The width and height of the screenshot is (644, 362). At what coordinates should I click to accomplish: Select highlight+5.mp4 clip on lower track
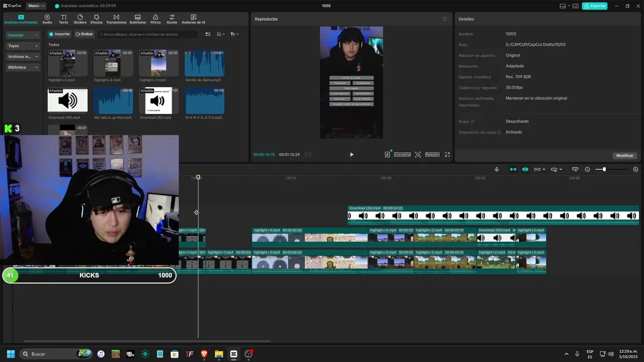[391, 261]
